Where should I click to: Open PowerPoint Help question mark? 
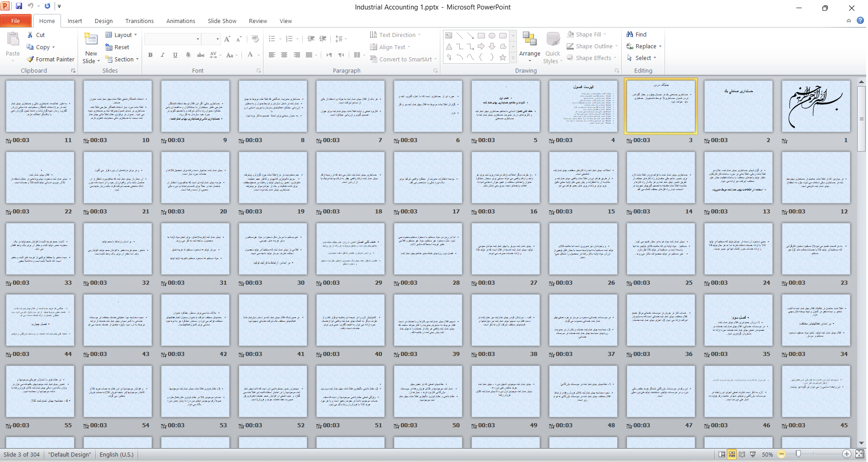coord(860,20)
